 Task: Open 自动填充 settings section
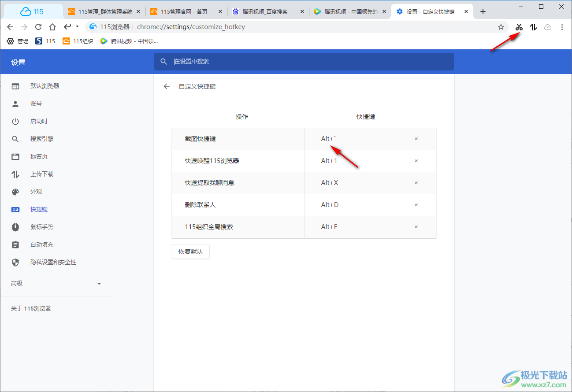coord(42,244)
